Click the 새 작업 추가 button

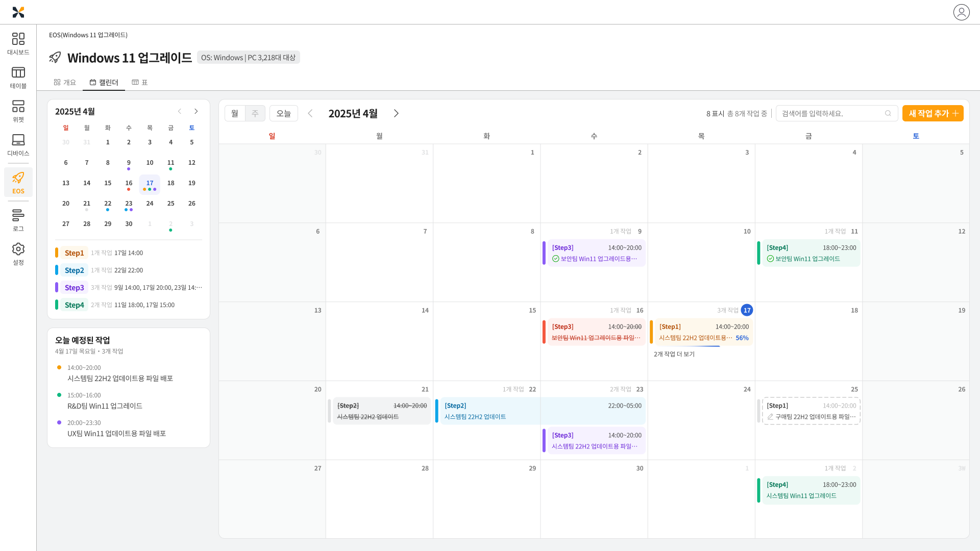point(933,113)
